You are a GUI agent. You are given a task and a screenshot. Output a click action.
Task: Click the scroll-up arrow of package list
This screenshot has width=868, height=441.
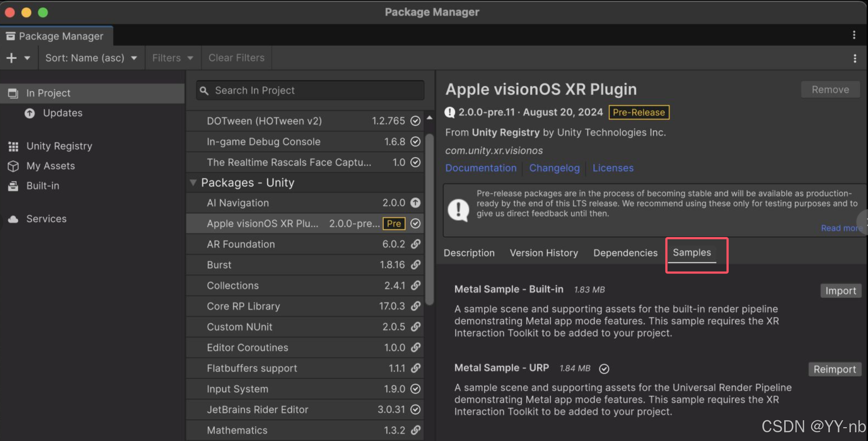430,118
